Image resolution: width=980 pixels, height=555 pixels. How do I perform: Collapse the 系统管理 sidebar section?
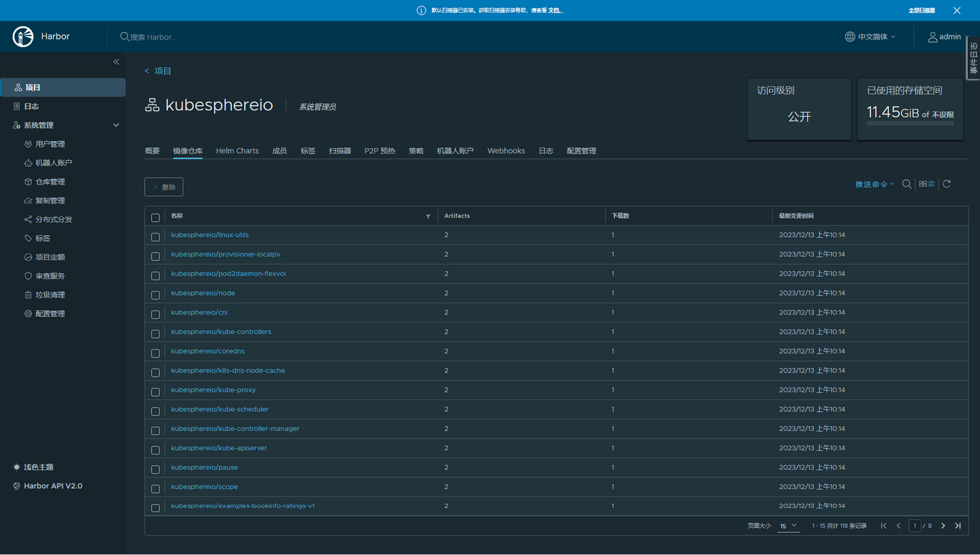pyautogui.click(x=116, y=125)
